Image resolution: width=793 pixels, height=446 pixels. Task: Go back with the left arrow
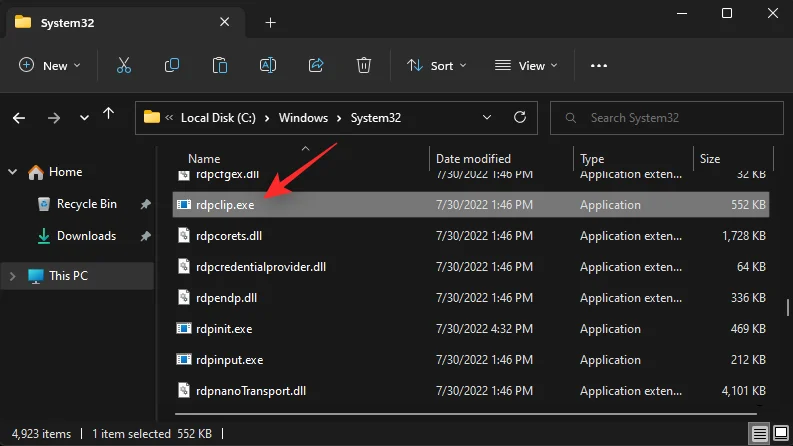point(19,118)
